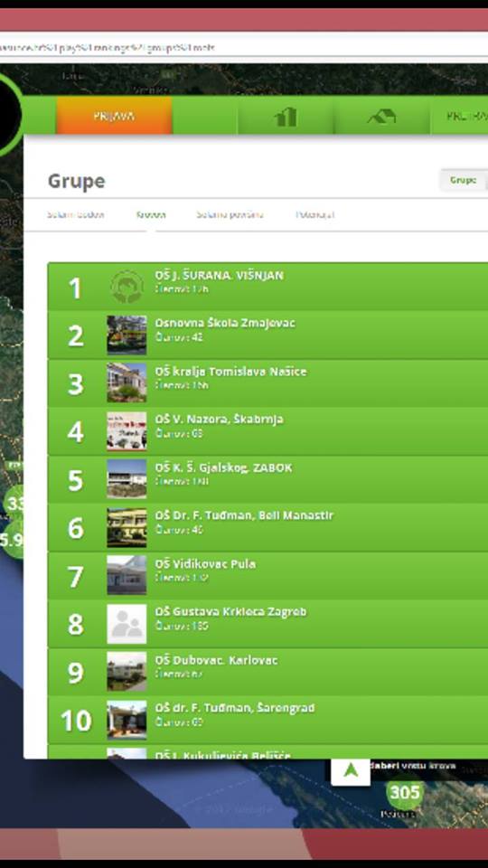Click the rank number 1 cell
Screen dimensions: 488x868
(75, 288)
